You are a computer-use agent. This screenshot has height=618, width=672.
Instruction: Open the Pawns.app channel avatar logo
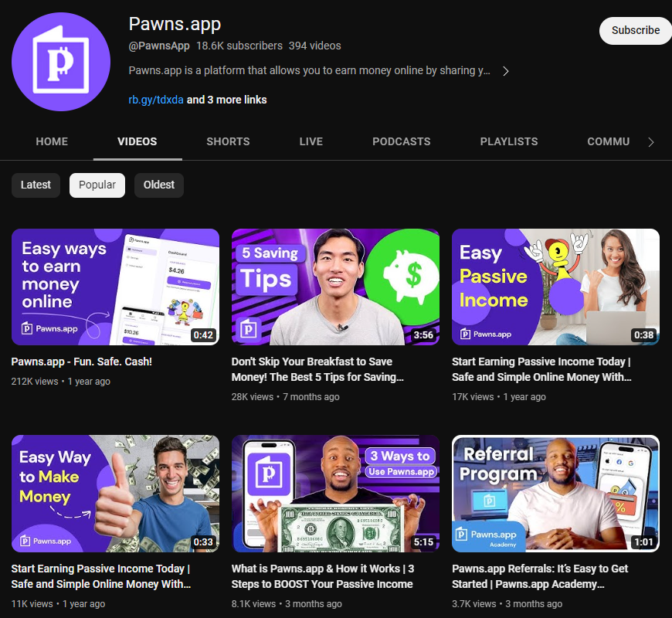pos(61,62)
